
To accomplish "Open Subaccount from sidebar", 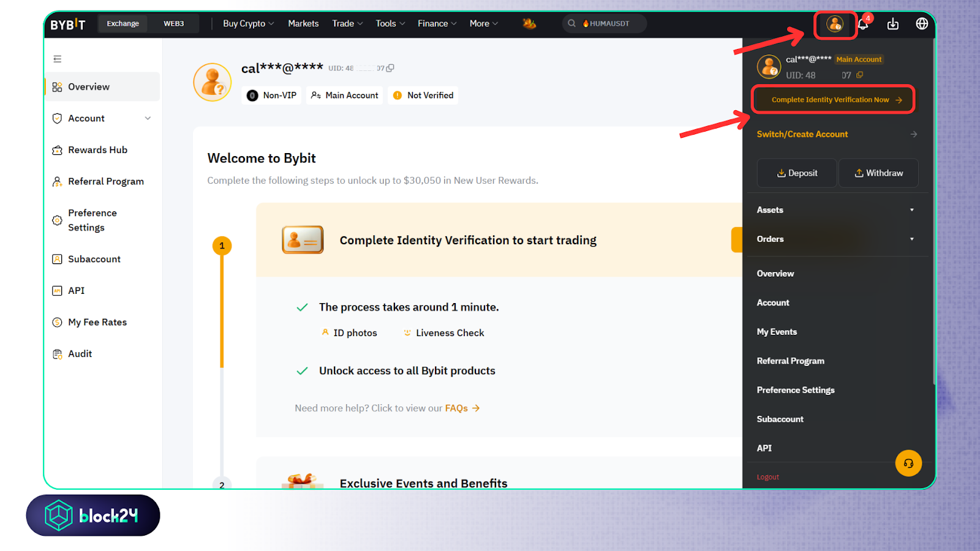I will [x=102, y=259].
